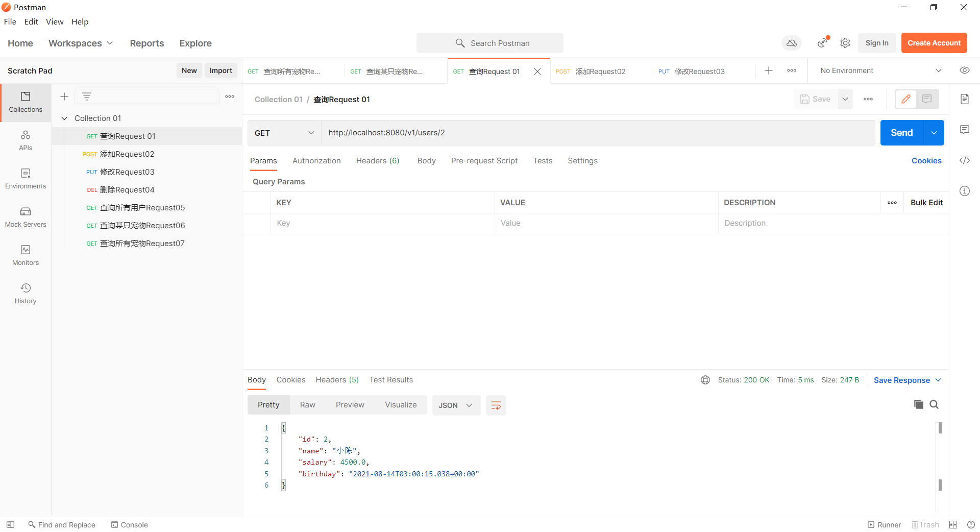Click the settings gear icon in header

pyautogui.click(x=845, y=43)
